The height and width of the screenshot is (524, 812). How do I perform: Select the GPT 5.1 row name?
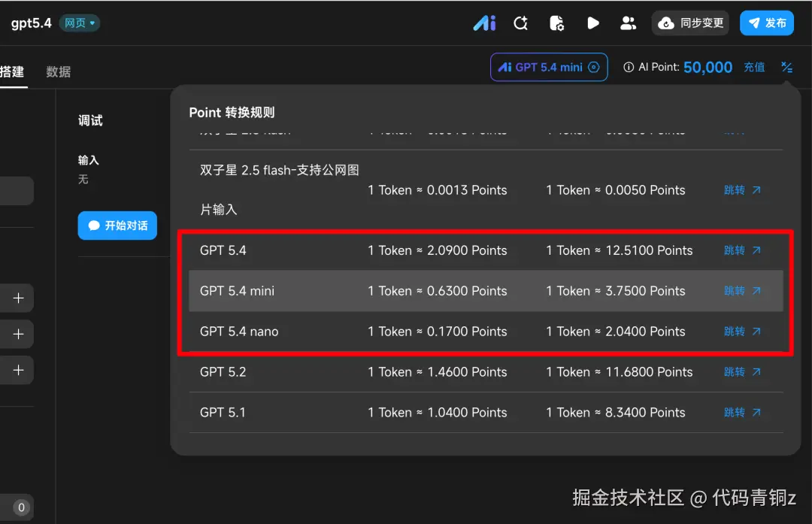point(223,412)
